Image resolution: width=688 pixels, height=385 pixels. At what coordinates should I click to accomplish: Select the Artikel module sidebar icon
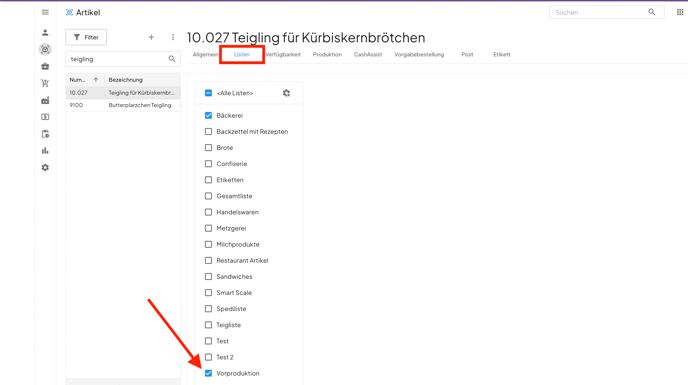click(45, 50)
